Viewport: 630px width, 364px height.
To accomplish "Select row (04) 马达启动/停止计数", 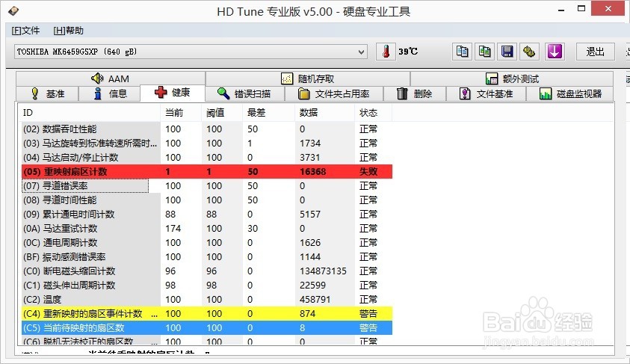I will (207, 158).
